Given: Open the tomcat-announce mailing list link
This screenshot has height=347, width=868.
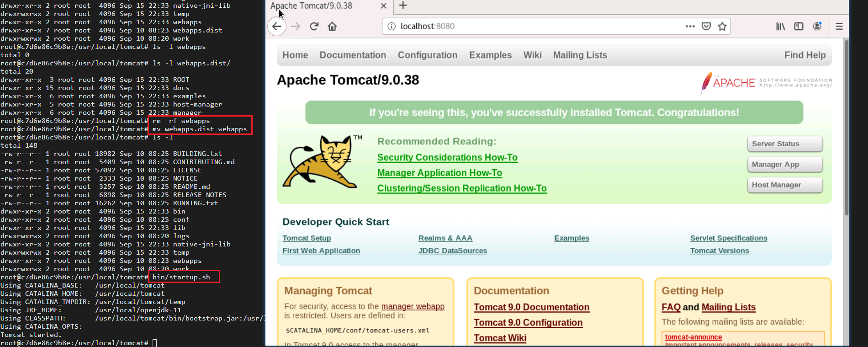Looking at the screenshot, I should click(x=693, y=337).
